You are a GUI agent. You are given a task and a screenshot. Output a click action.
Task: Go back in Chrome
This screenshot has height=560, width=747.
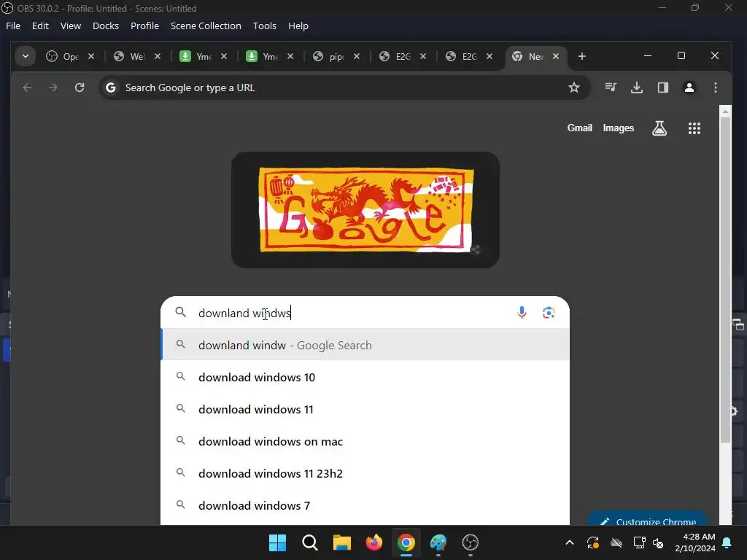pyautogui.click(x=27, y=87)
